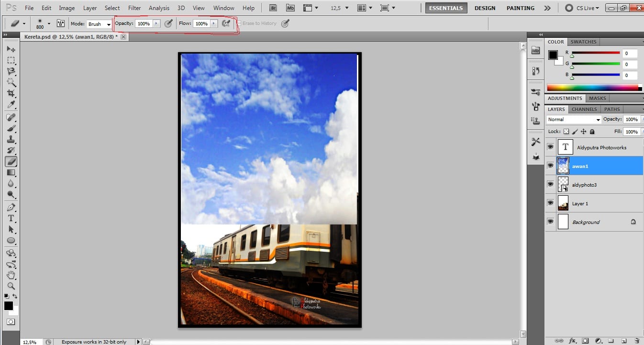This screenshot has height=345, width=644.
Task: Swap foreground and background colors
Action: pos(15,297)
